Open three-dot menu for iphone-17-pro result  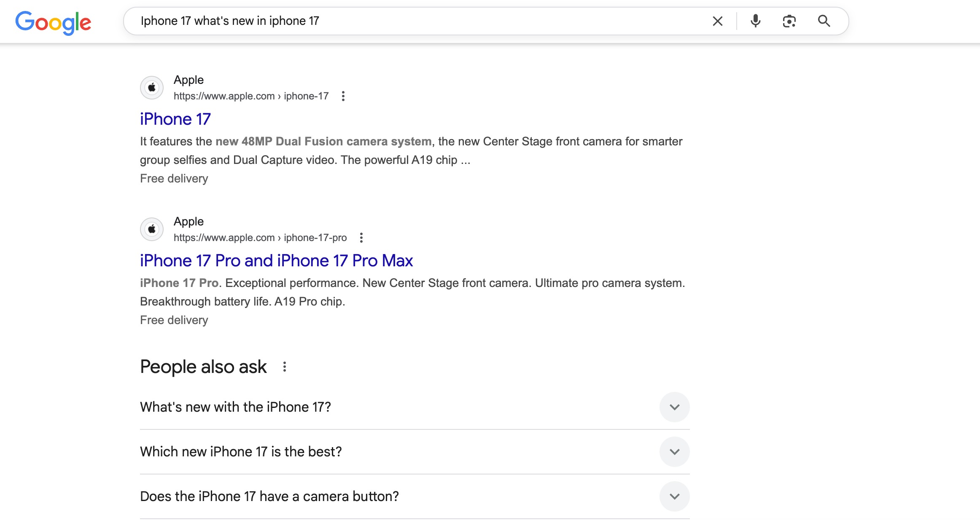click(x=361, y=238)
